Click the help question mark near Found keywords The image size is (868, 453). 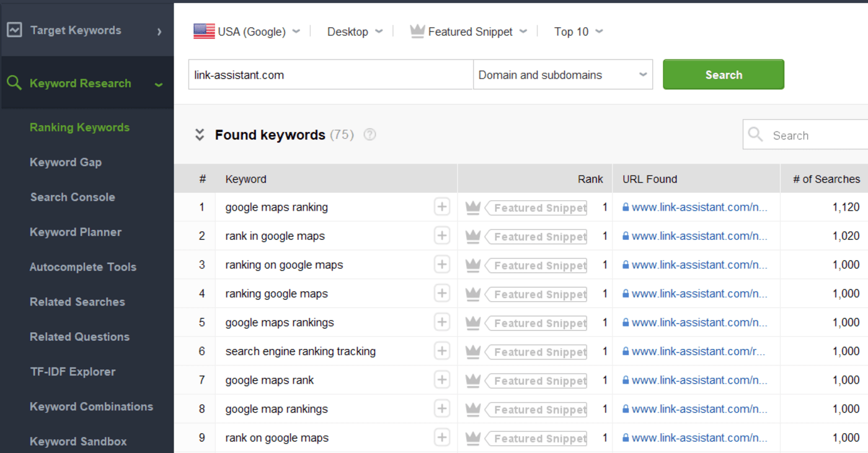click(x=369, y=134)
